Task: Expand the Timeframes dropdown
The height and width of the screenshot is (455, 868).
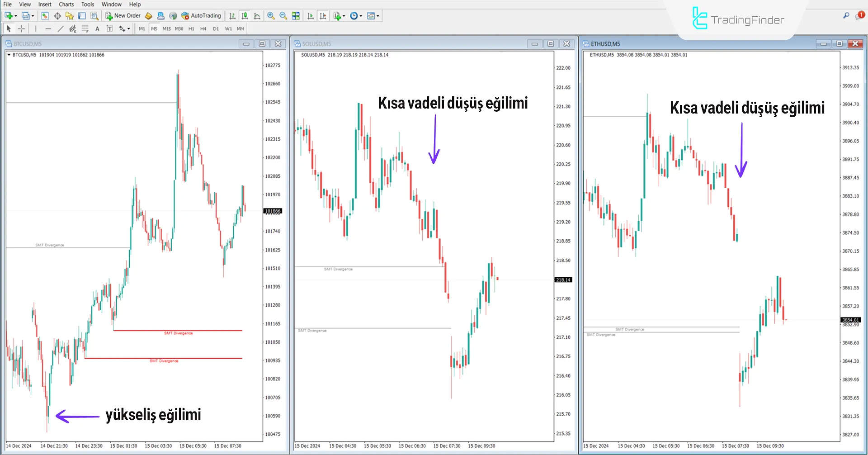Action: pyautogui.click(x=361, y=15)
